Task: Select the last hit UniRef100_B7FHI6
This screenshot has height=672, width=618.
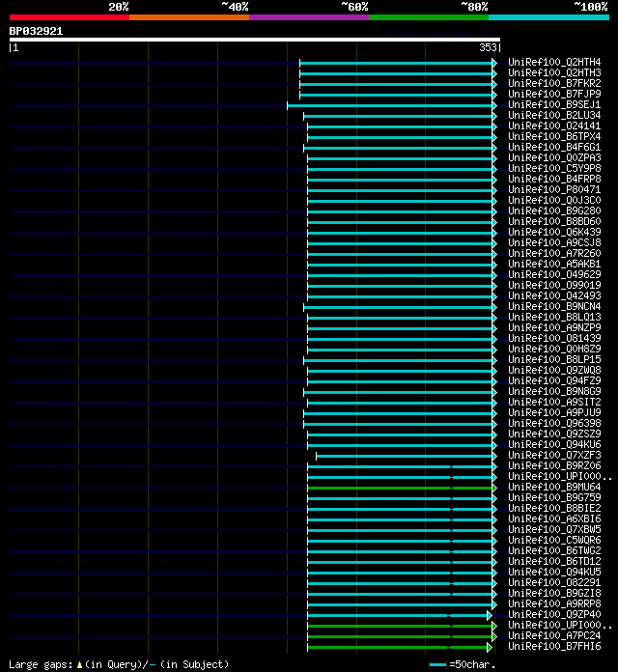Action: [x=554, y=647]
